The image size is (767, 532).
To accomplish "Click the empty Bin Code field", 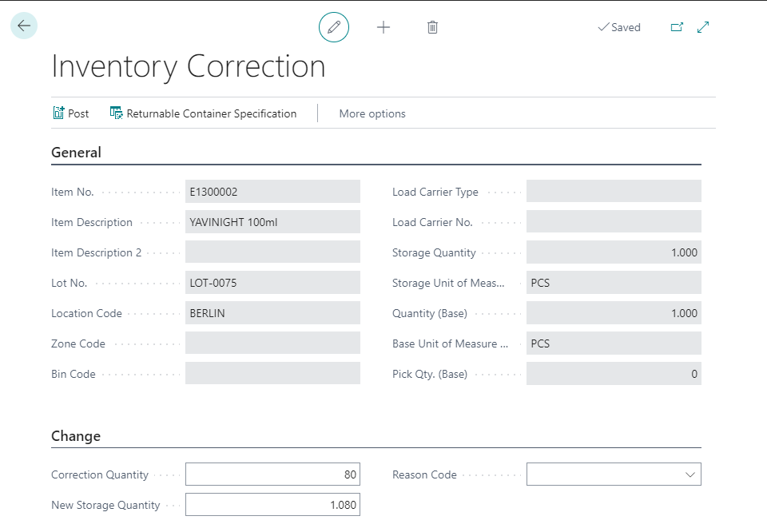I will click(x=272, y=374).
